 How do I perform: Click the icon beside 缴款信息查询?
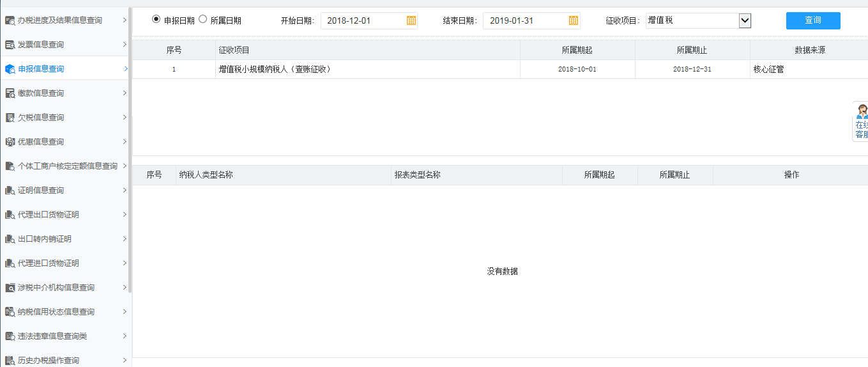(x=10, y=93)
